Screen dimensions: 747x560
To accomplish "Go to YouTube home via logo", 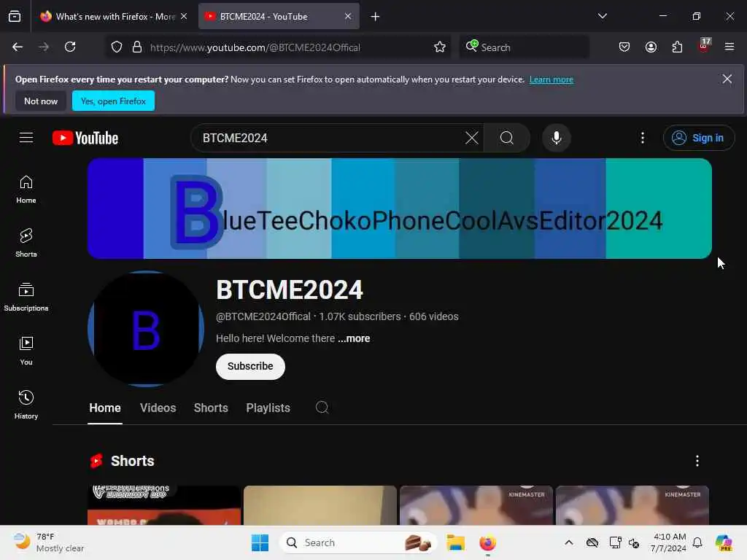I will pyautogui.click(x=85, y=138).
